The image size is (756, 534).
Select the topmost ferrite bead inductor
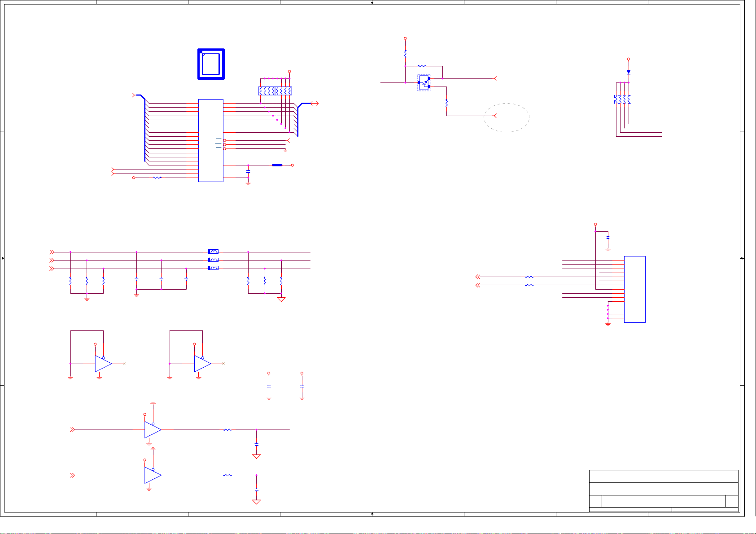(213, 252)
